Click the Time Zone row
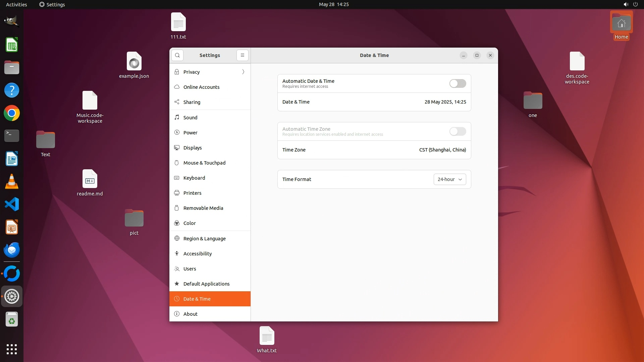644x362 pixels. click(x=374, y=150)
